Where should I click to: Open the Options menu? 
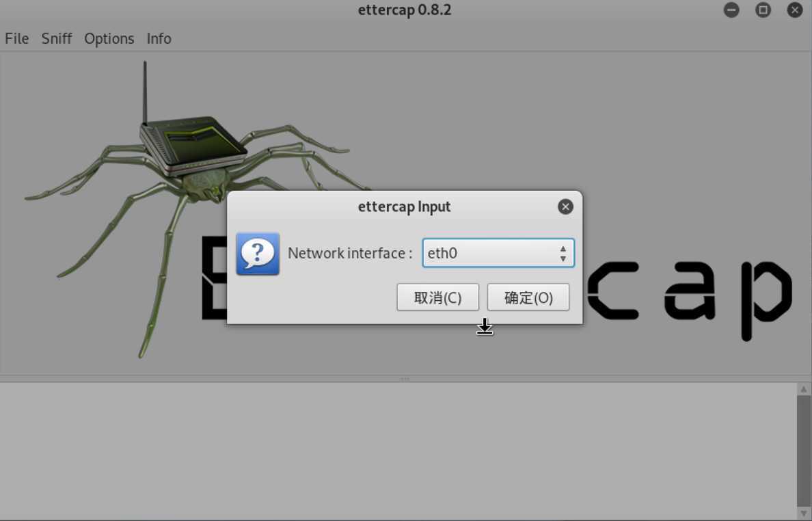coord(109,38)
